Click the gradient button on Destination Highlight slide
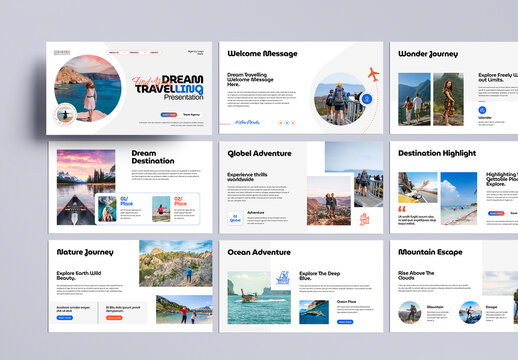The width and height of the screenshot is (518, 360). pos(496,213)
